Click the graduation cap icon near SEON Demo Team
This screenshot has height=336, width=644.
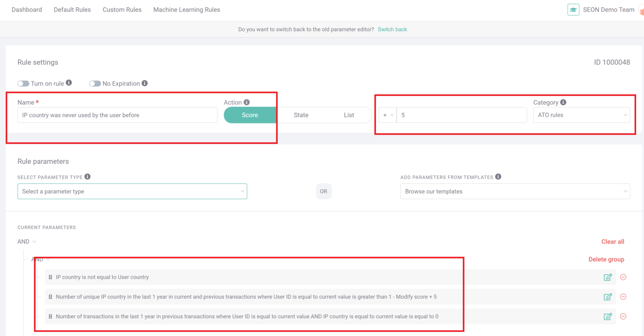(573, 9)
